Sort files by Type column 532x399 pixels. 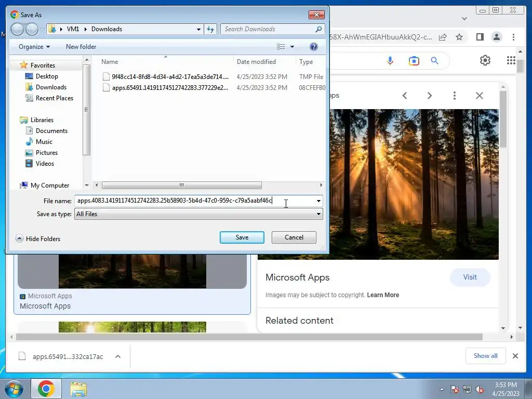coord(306,62)
